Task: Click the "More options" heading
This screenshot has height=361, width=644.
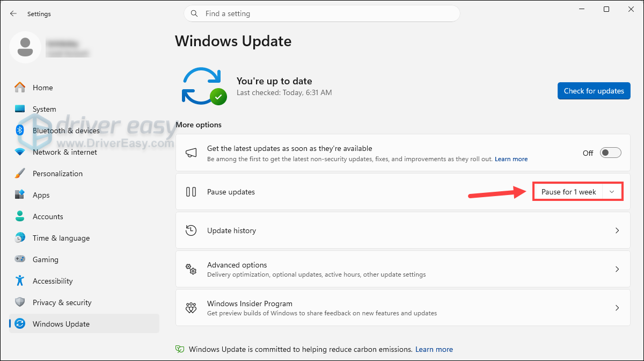Action: tap(199, 125)
